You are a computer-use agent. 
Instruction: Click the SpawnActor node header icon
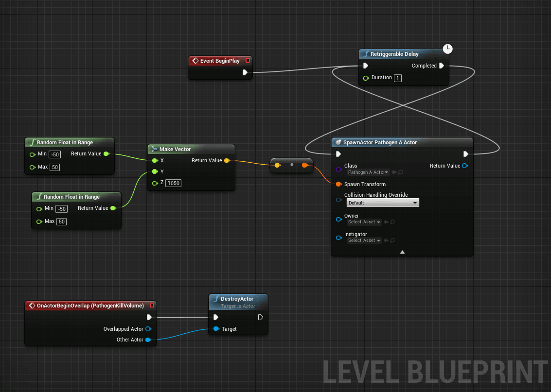[x=338, y=142]
